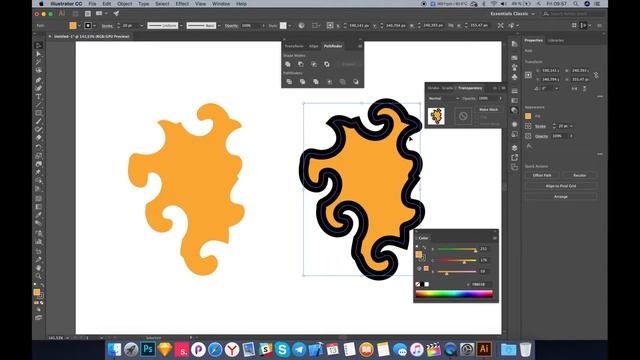
Task: Click the Trim pathfinder icon
Action: 302,82
